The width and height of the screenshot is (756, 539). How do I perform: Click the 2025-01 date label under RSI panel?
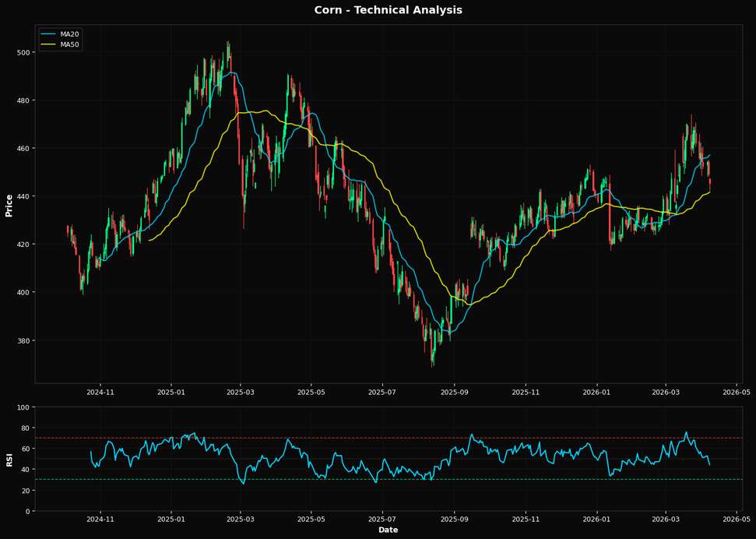[171, 520]
